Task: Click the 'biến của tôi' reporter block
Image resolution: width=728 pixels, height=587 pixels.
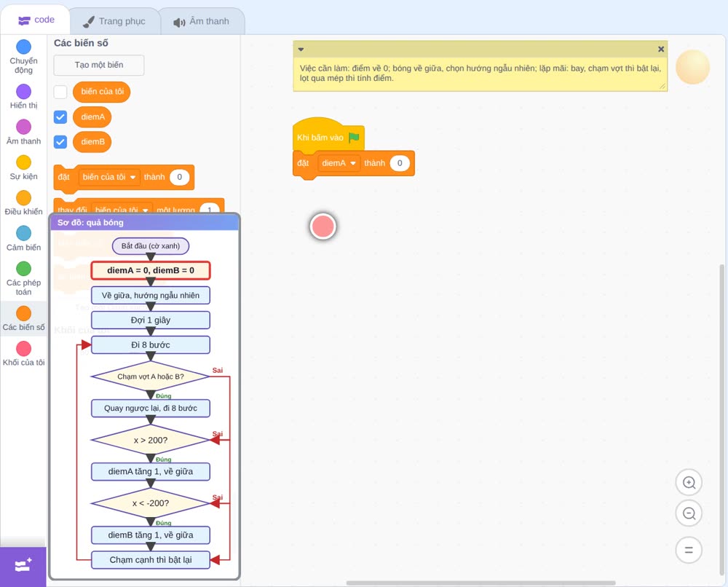Action: pos(102,92)
